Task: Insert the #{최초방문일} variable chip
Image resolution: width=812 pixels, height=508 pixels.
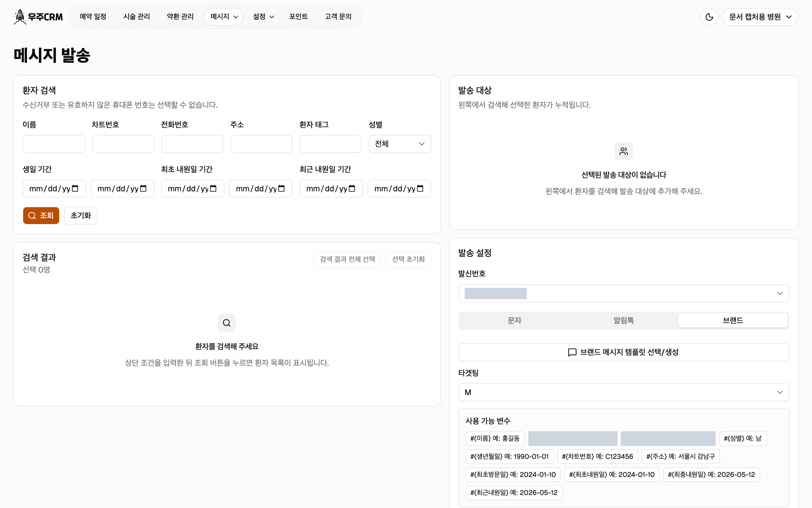Action: [x=513, y=475]
